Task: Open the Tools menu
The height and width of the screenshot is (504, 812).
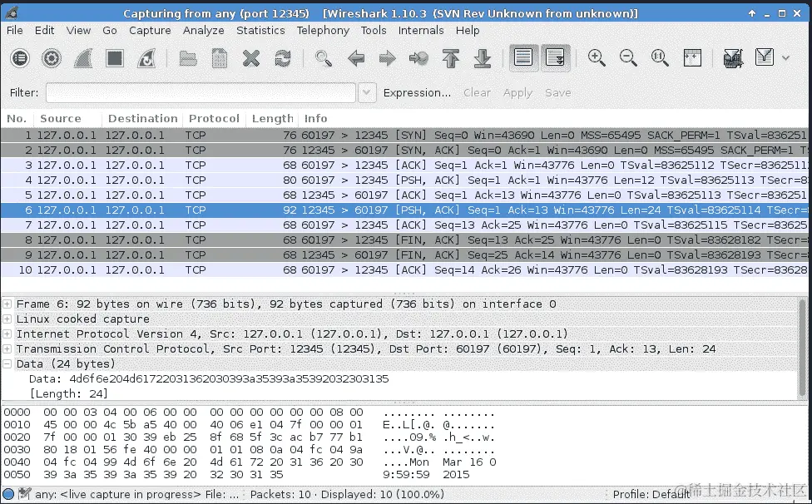Action: coord(374,31)
